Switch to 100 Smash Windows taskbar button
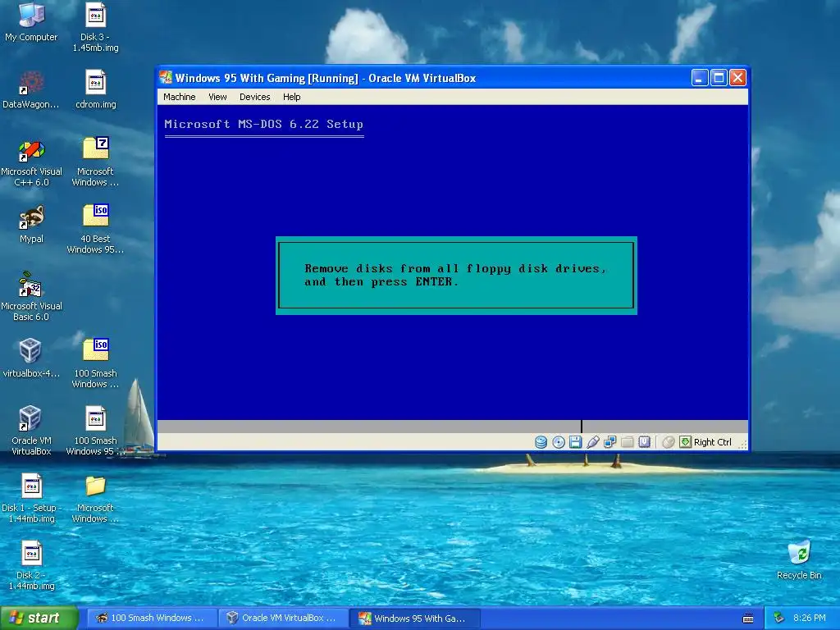Image resolution: width=840 pixels, height=630 pixels. [x=152, y=618]
